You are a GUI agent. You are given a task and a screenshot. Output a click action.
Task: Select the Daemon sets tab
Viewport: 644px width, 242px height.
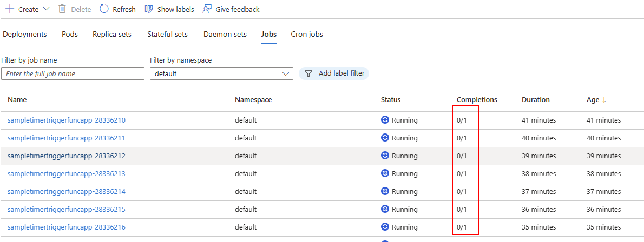[x=225, y=35]
